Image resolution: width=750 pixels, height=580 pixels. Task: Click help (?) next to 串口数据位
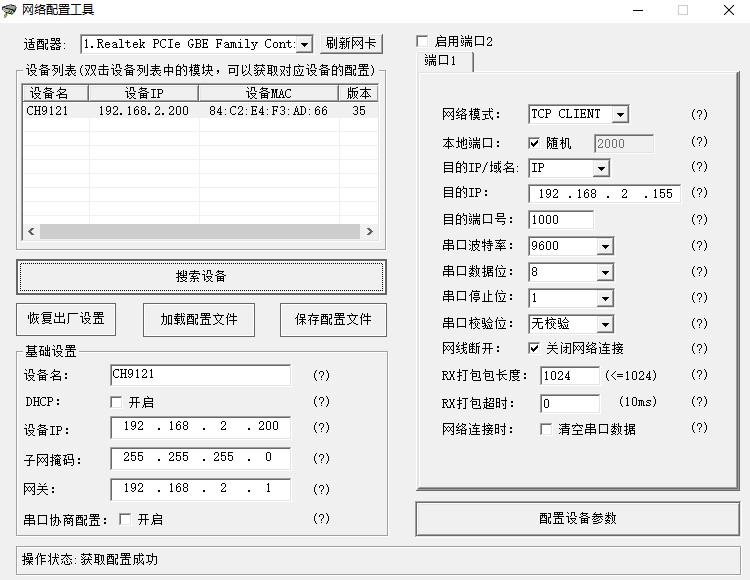click(x=699, y=272)
